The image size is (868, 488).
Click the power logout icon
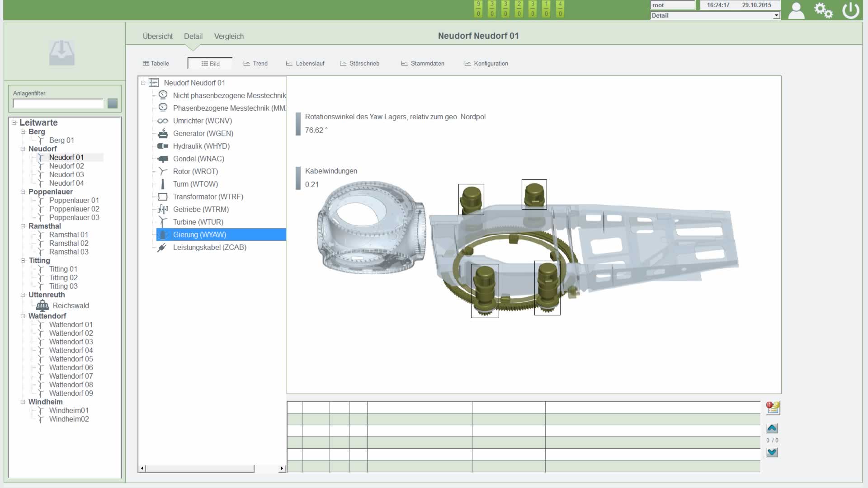(850, 10)
